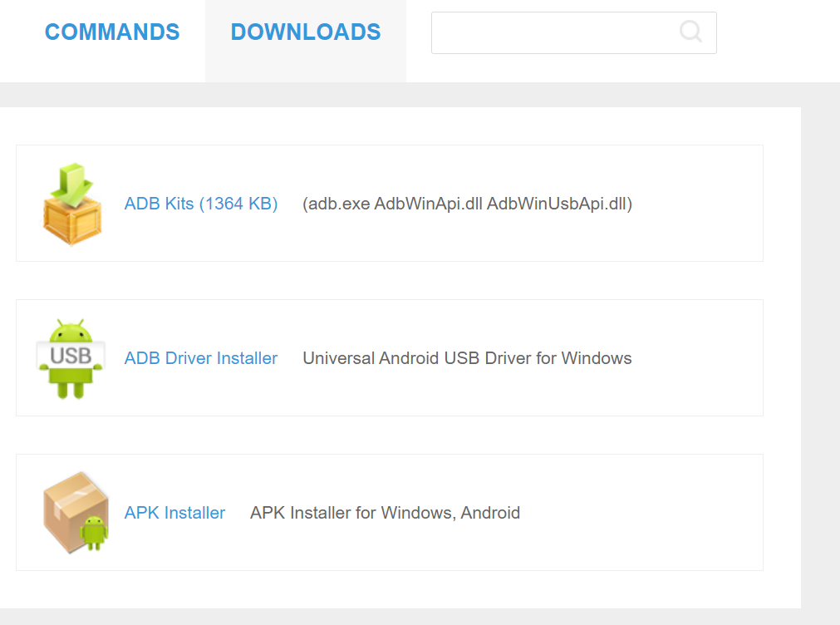Image resolution: width=840 pixels, height=625 pixels.
Task: Open the ADB Driver Installer link
Action: click(201, 358)
